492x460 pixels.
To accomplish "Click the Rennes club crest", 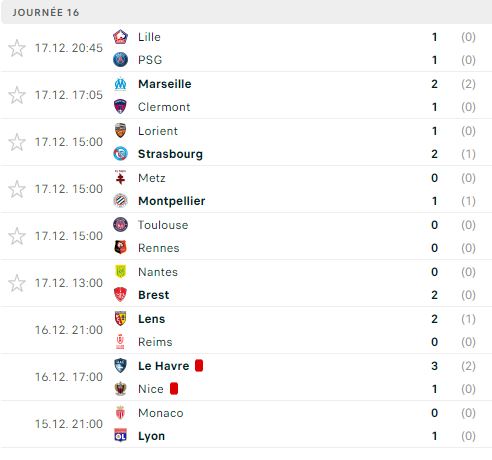I will coord(120,248).
